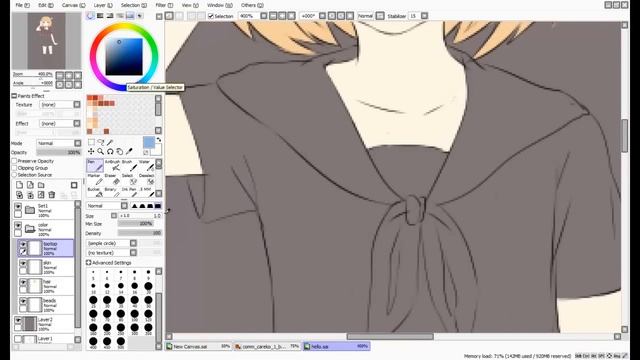Screen dimensions: 640x360
Task: Open the brush blending mode Normal dropdown
Action: click(x=107, y=206)
